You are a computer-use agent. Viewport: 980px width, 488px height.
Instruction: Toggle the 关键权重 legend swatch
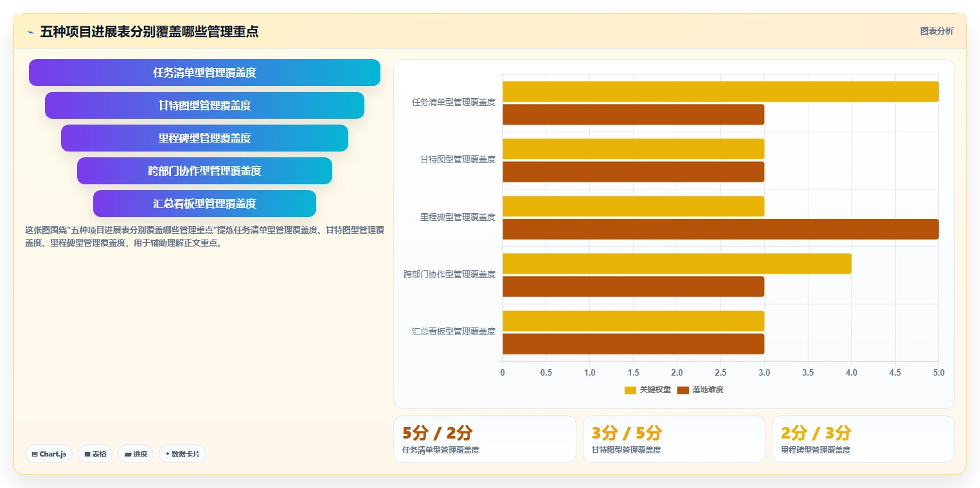click(x=630, y=390)
